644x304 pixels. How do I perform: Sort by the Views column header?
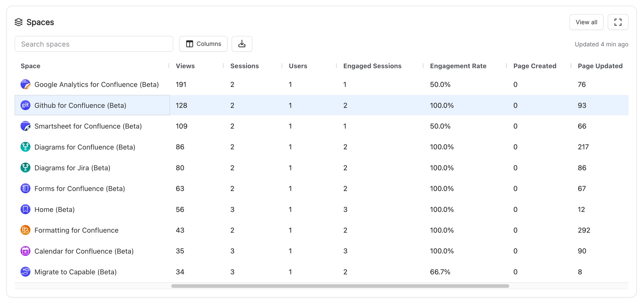[x=185, y=66]
